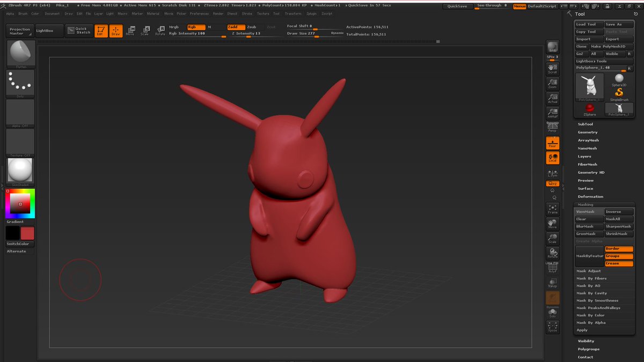
Task: Open the Zplugin menu
Action: [311, 13]
